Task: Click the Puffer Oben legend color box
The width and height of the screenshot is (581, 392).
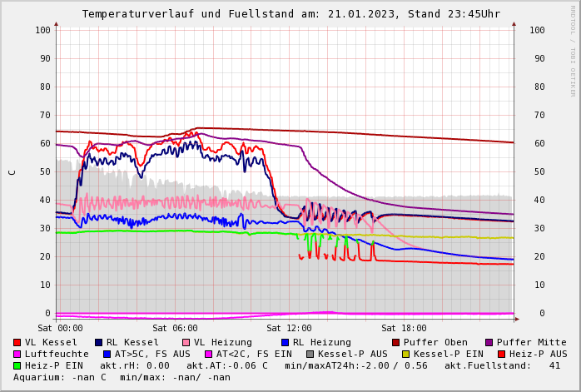Action: tap(396, 342)
